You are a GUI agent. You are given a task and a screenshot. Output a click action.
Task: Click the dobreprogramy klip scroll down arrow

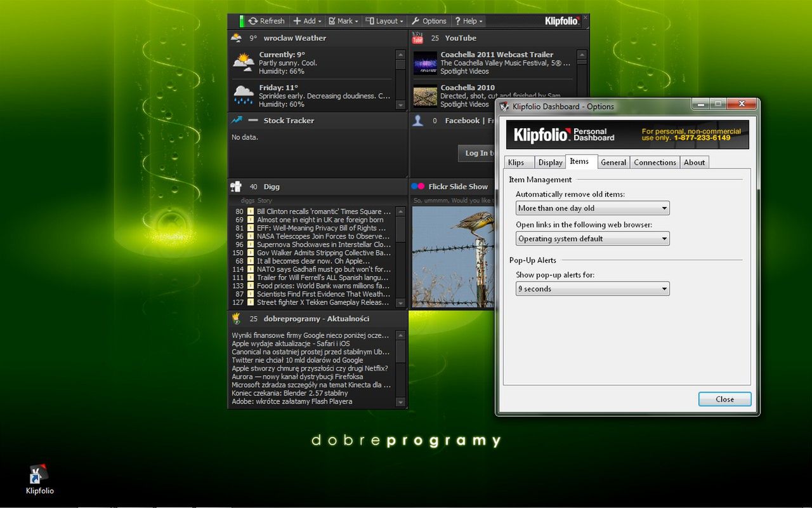(x=400, y=402)
